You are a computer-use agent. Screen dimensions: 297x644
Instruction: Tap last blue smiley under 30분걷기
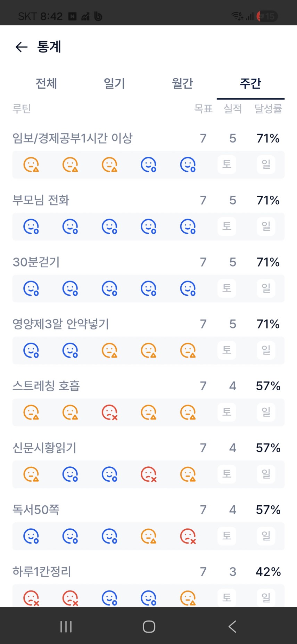click(188, 288)
